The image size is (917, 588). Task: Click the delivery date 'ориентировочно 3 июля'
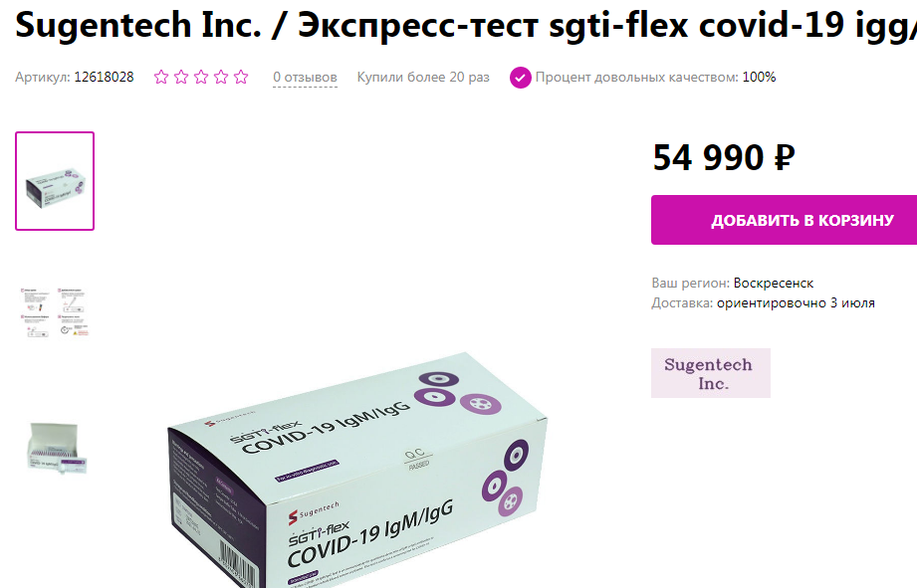tap(796, 302)
